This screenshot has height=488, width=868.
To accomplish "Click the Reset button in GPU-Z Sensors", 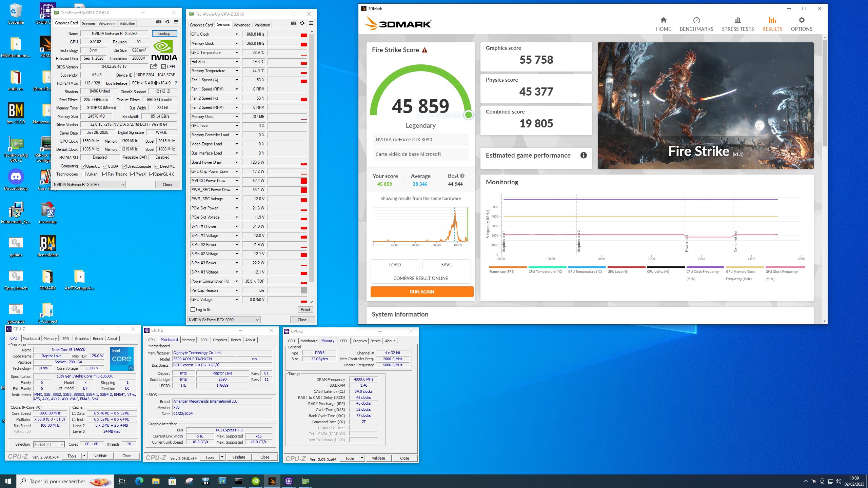I will click(305, 310).
